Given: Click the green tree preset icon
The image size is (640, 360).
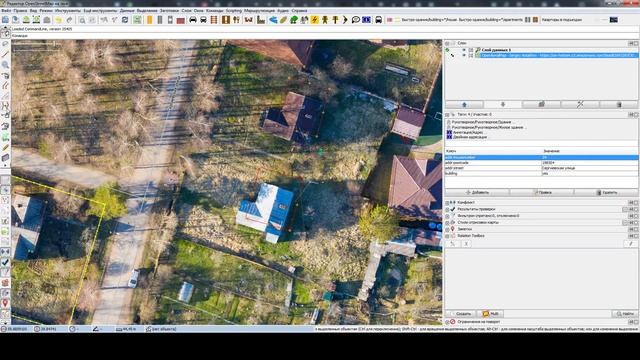Looking at the screenshot, I should (294, 20).
